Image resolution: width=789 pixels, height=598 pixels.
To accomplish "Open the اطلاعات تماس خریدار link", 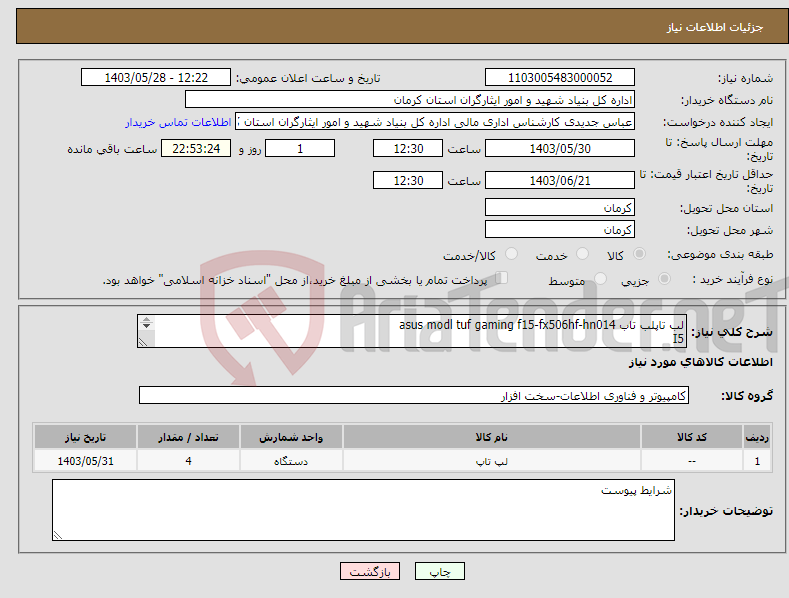I will (178, 122).
